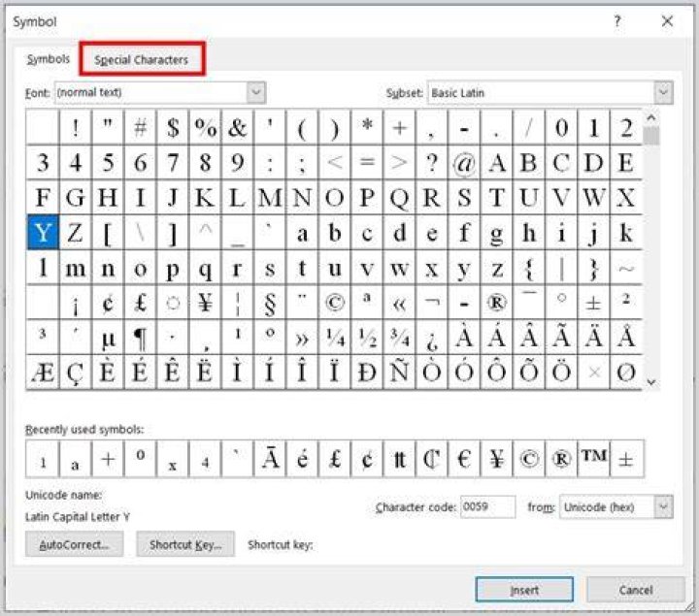Select the Æ ligature symbol
699x616 pixels.
pyautogui.click(x=43, y=373)
